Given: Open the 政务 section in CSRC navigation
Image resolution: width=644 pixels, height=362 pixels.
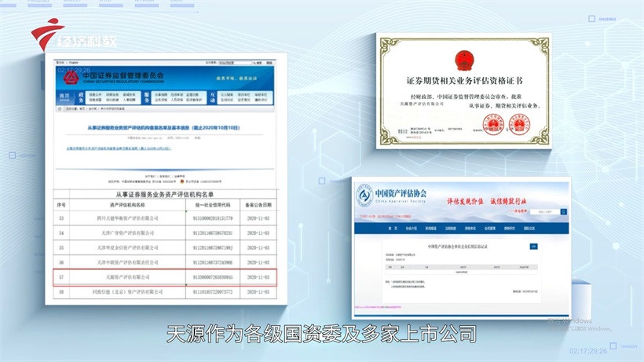Looking at the screenshot, I should tap(81, 97).
